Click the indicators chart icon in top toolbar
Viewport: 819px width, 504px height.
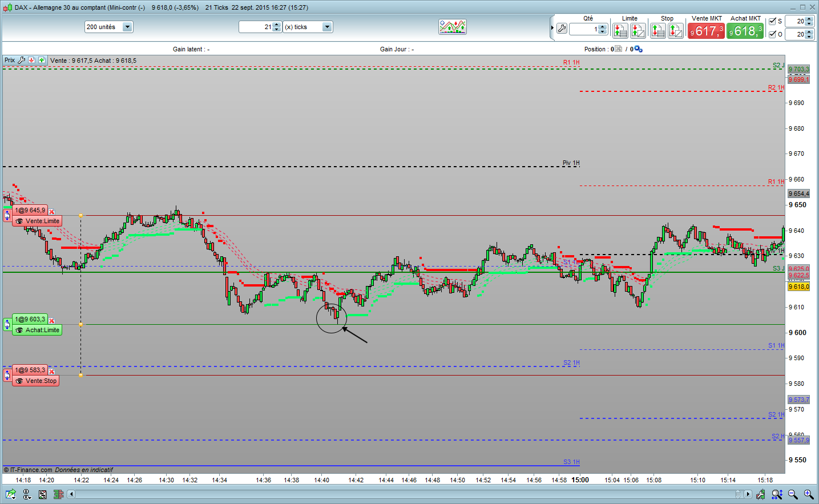point(452,27)
